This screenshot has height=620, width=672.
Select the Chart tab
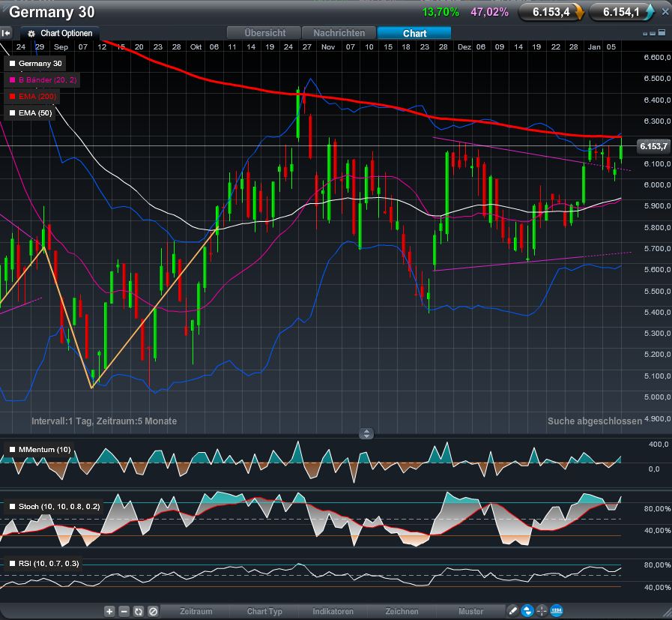click(414, 33)
